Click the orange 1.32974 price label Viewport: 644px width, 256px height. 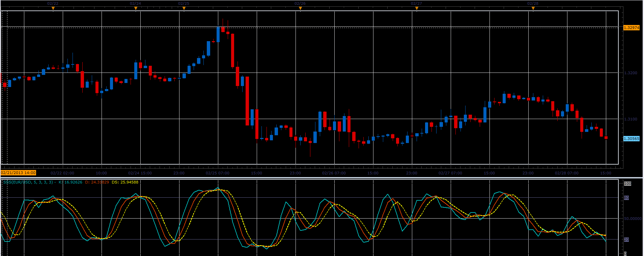pyautogui.click(x=631, y=28)
